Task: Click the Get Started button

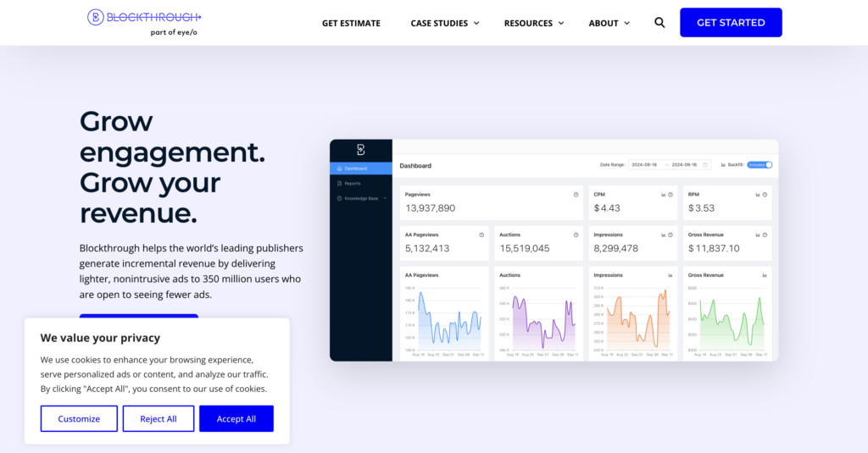Action: pos(731,23)
